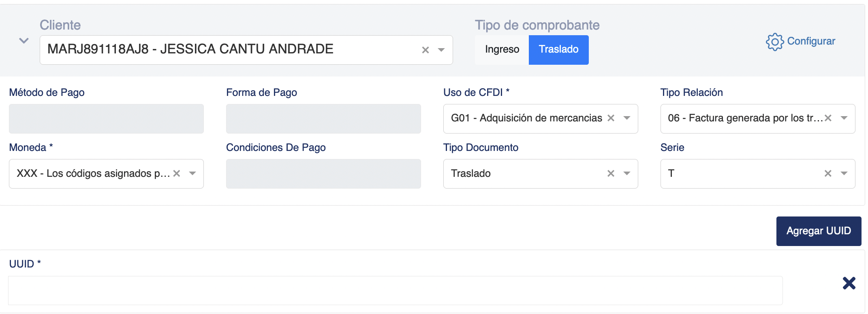Image resolution: width=868 pixels, height=314 pixels.
Task: Expand the Serie dropdown
Action: (x=844, y=173)
